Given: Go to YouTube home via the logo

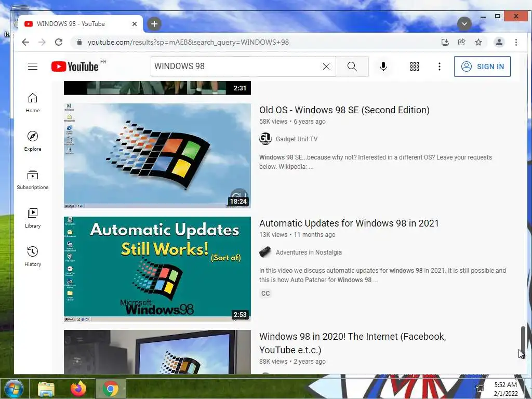Looking at the screenshot, I should 75,66.
